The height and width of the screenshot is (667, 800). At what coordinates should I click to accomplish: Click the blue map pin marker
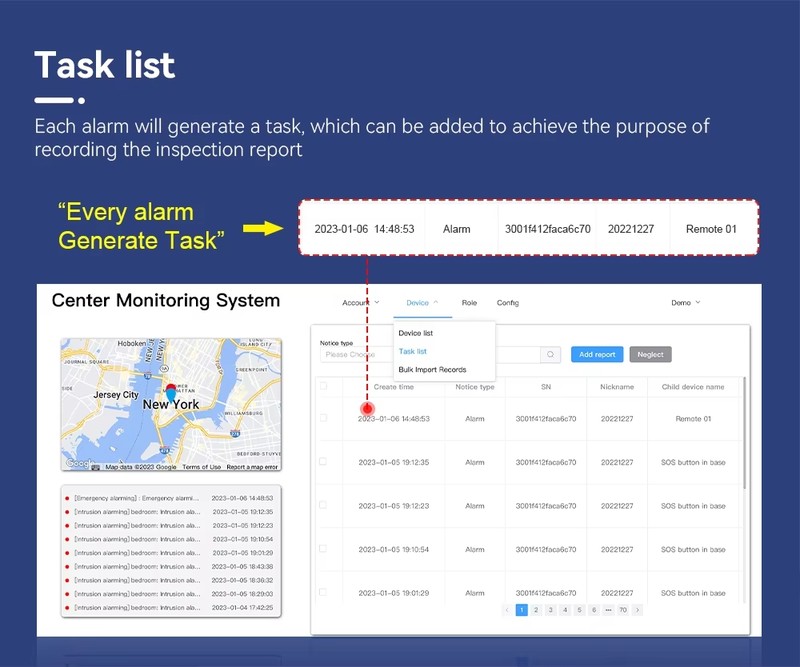171,394
